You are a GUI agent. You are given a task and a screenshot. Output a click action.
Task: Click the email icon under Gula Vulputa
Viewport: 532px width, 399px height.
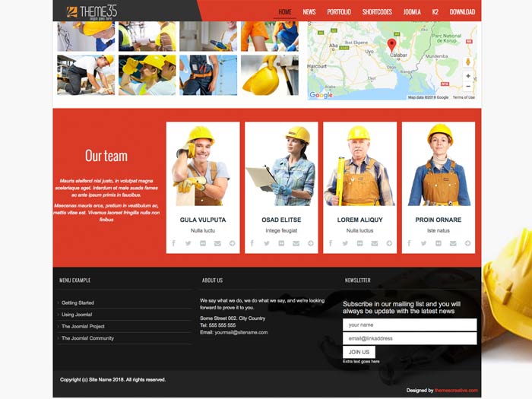tap(217, 243)
